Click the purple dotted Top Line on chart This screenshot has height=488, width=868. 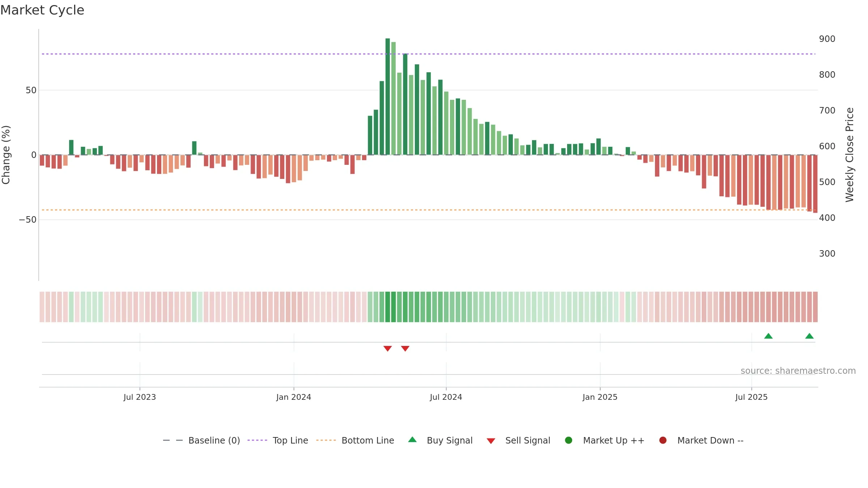(429, 54)
